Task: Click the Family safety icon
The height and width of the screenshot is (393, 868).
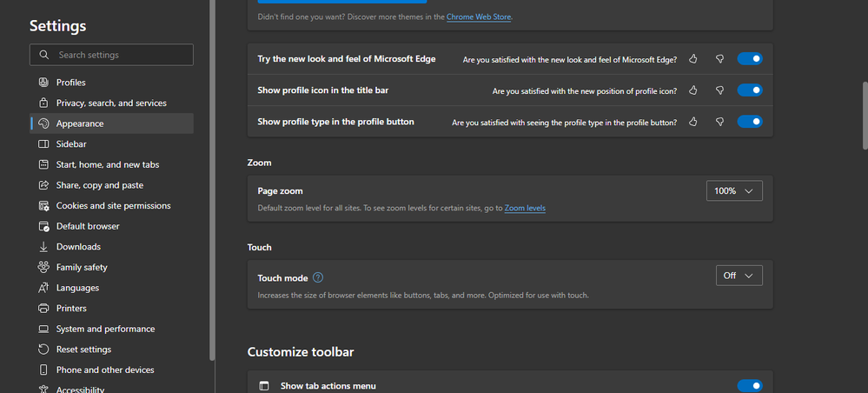Action: [43, 267]
